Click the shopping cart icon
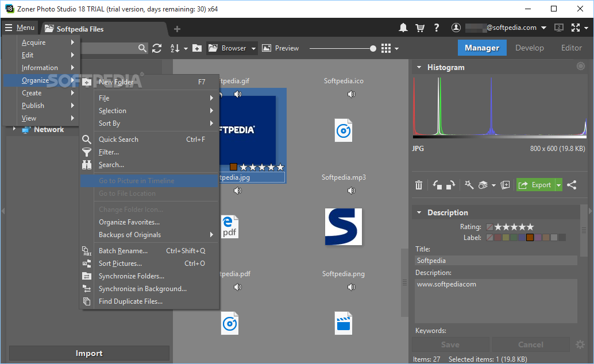The width and height of the screenshot is (594, 364). (420, 28)
